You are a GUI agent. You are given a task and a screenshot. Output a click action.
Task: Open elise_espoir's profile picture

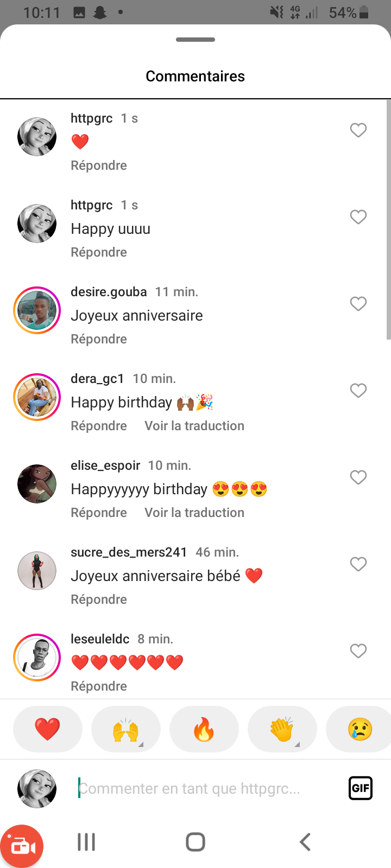pyautogui.click(x=37, y=484)
